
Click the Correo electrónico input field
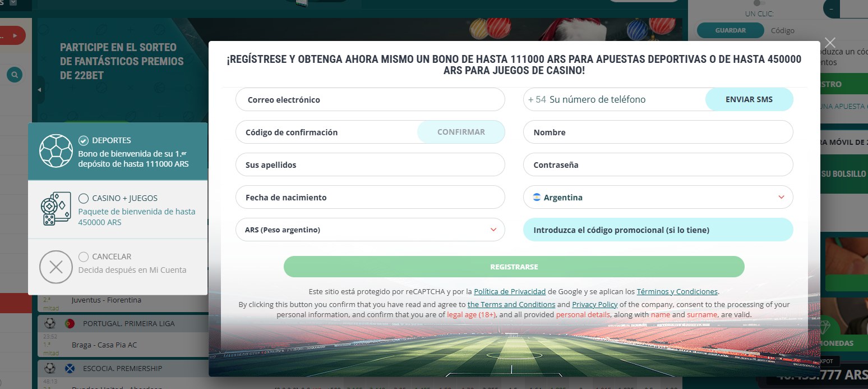[x=370, y=100]
